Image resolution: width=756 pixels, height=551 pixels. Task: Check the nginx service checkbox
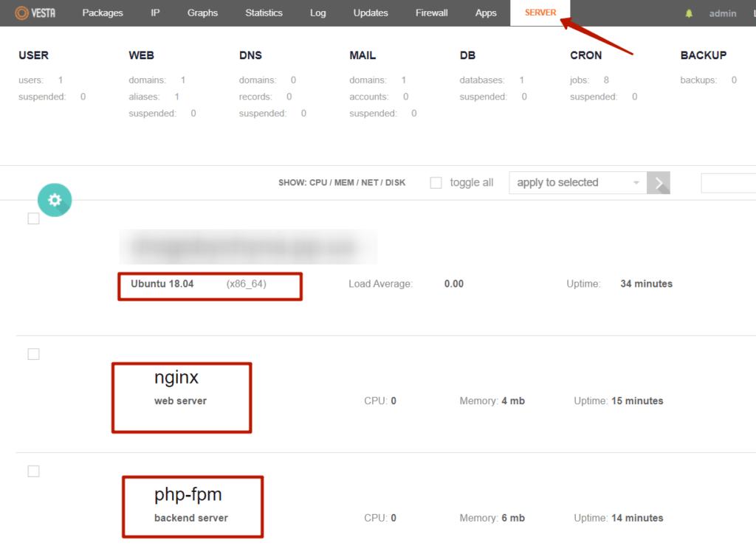pos(33,354)
